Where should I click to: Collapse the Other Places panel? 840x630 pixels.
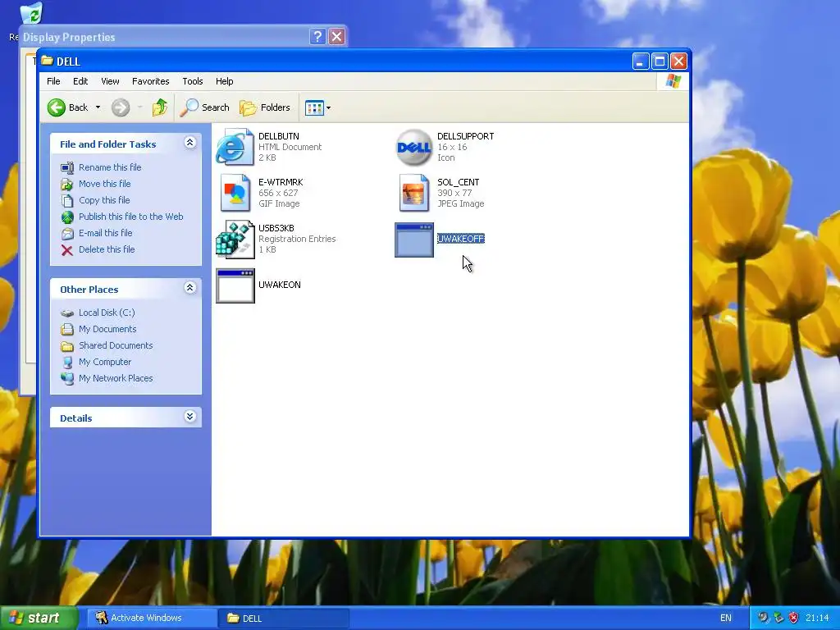[189, 288]
